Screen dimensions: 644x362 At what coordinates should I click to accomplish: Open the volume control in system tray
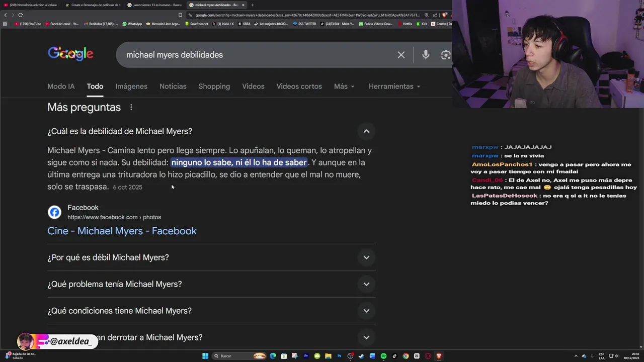(617, 356)
